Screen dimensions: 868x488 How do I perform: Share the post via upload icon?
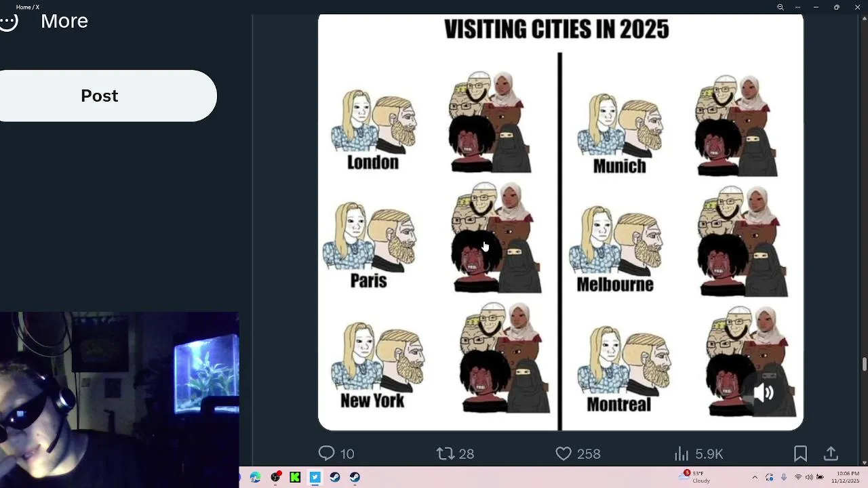coord(831,453)
